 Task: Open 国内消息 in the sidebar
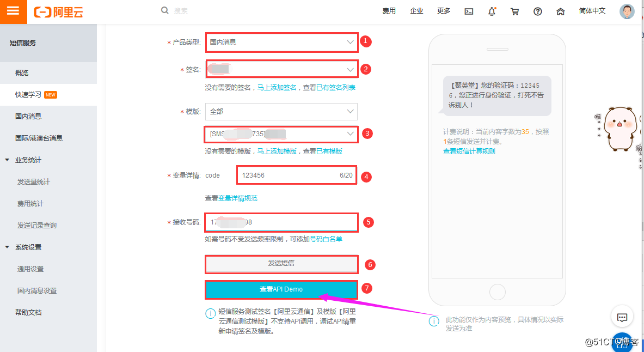pyautogui.click(x=48, y=117)
